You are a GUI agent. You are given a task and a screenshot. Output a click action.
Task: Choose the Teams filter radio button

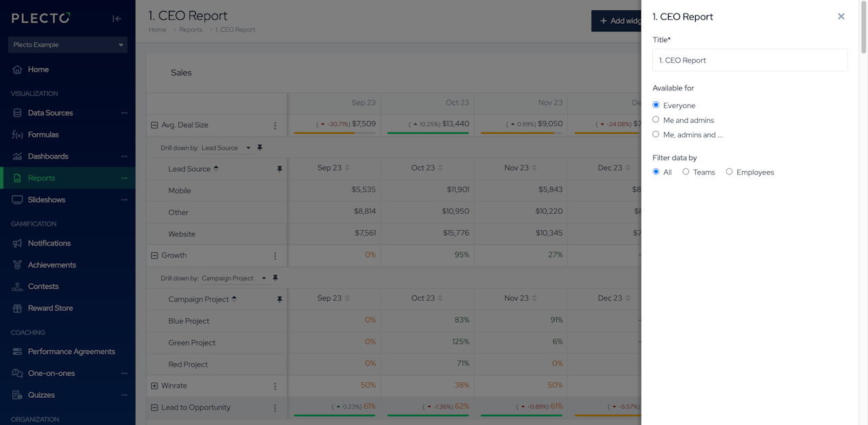tap(686, 172)
